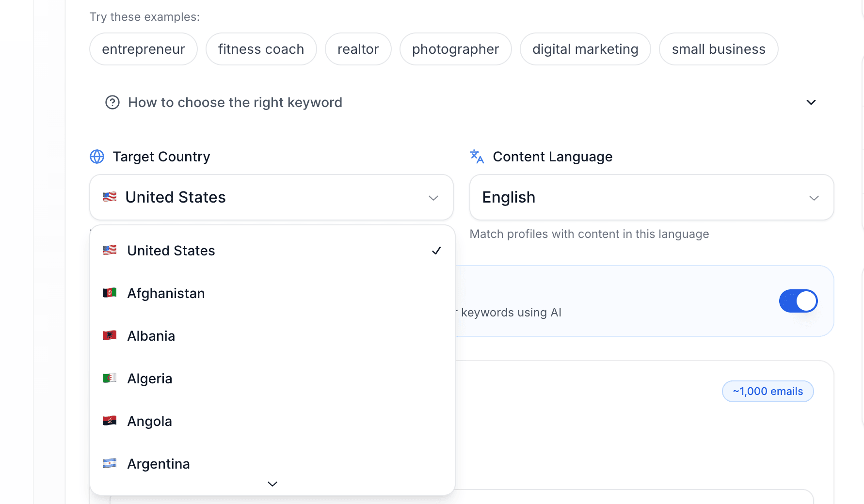Click the translation icon beside Content Language
864x504 pixels.
click(477, 157)
